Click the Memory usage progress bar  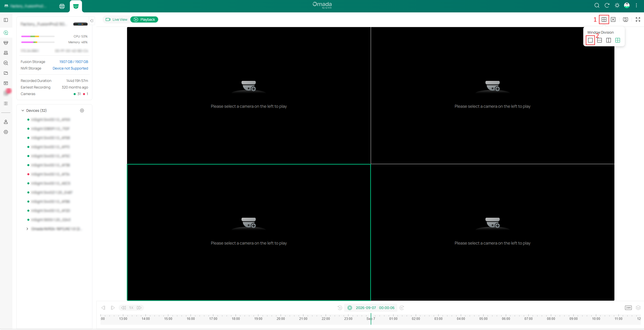(38, 42)
